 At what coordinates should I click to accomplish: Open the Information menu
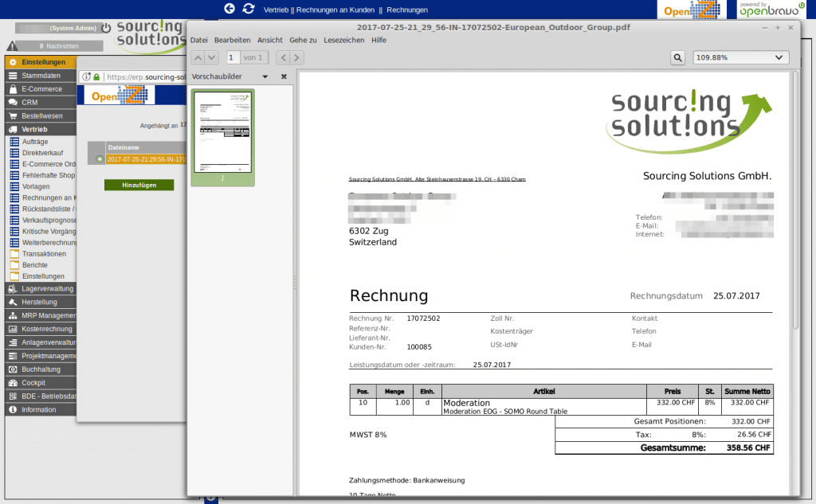pos(41,410)
